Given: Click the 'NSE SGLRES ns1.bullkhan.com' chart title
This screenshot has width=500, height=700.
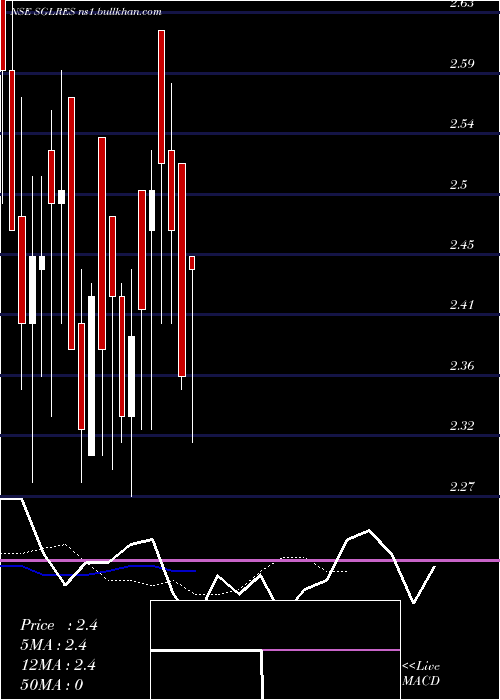Looking at the screenshot, I should coord(86,12).
